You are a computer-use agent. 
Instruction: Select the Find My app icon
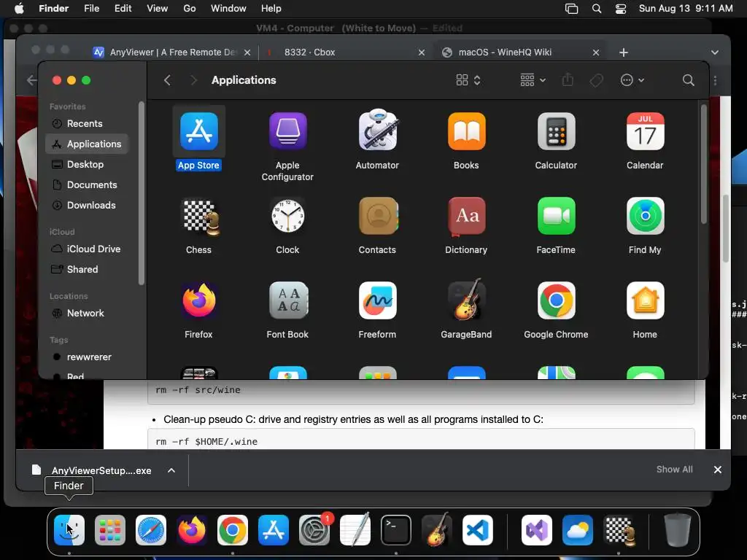pos(645,216)
